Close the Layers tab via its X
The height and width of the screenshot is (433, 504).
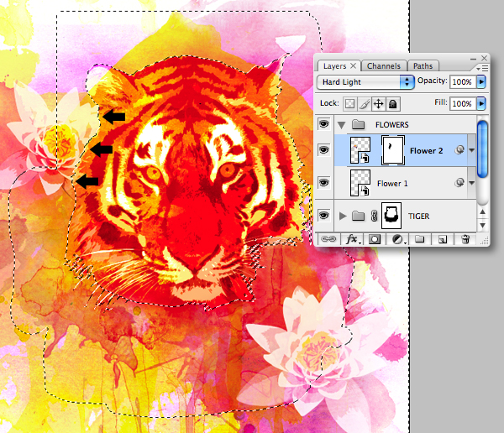[354, 65]
